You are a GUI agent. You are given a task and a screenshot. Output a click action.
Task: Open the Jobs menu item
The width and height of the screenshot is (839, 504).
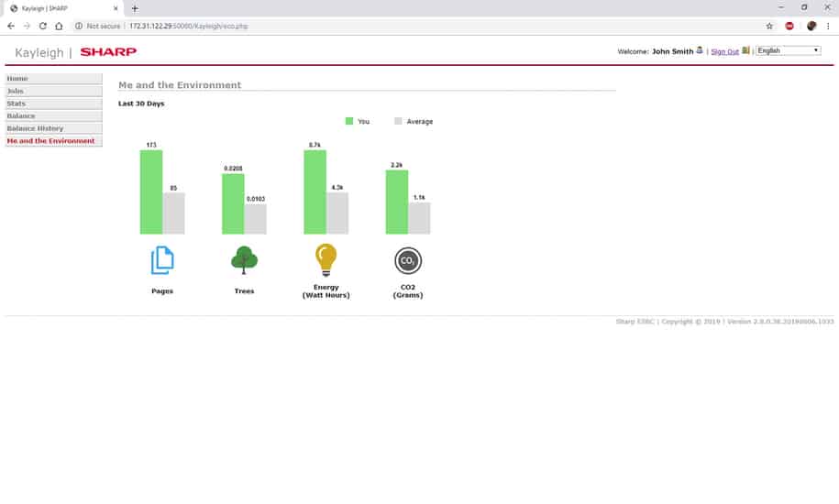53,92
